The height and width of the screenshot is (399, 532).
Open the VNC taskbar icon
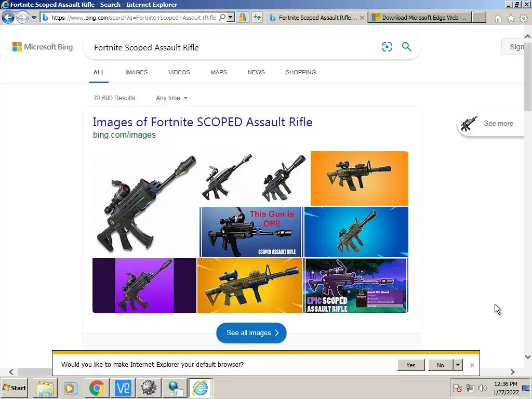coord(123,388)
